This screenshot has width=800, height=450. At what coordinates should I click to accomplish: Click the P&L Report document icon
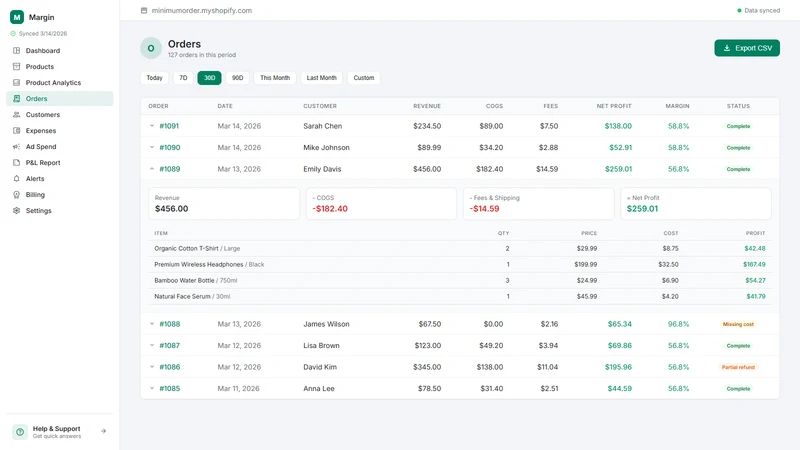point(16,163)
